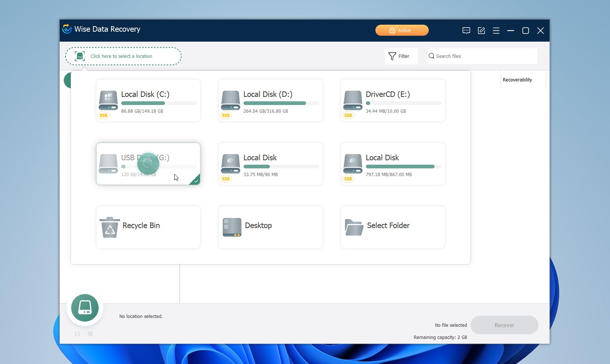Scan the Recycle Bin location
610x364 pixels.
click(148, 227)
